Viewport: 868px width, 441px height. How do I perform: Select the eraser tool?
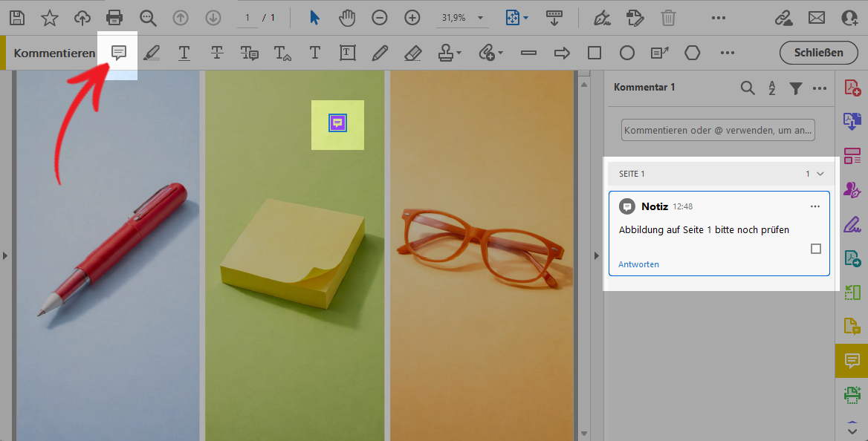click(412, 53)
